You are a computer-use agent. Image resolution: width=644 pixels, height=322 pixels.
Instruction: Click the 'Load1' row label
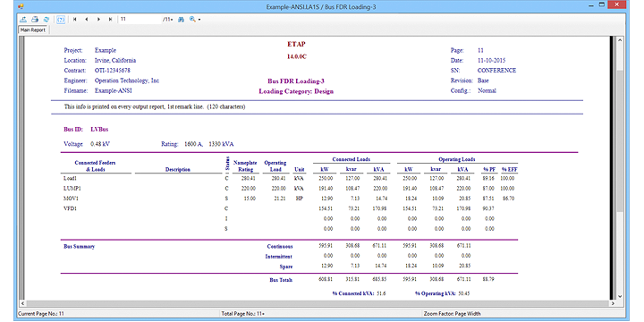[71, 179]
